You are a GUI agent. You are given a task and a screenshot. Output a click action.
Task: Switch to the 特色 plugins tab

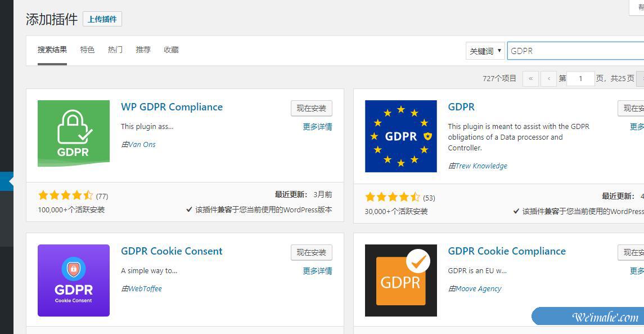click(87, 50)
